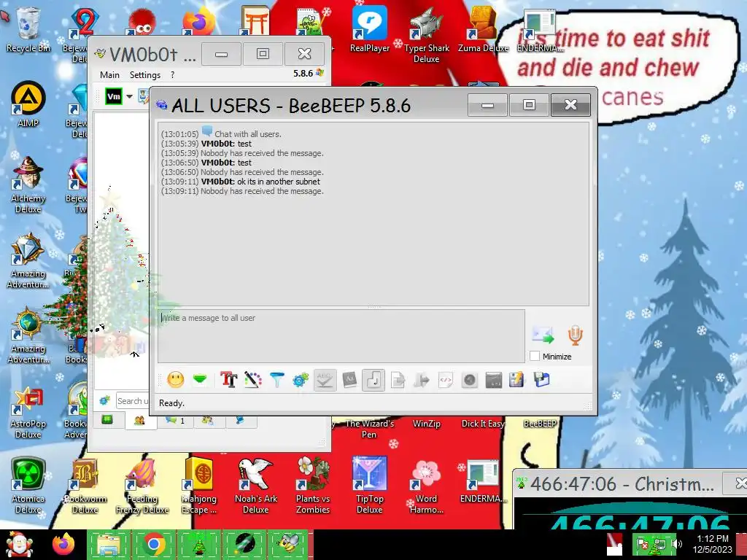
Task: Open the Atomica Deluxe desktop shortcut
Action: click(x=28, y=486)
